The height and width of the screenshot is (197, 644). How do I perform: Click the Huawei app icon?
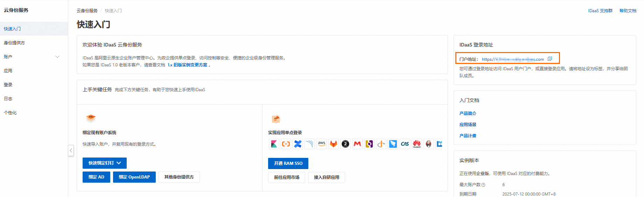[x=417, y=144]
